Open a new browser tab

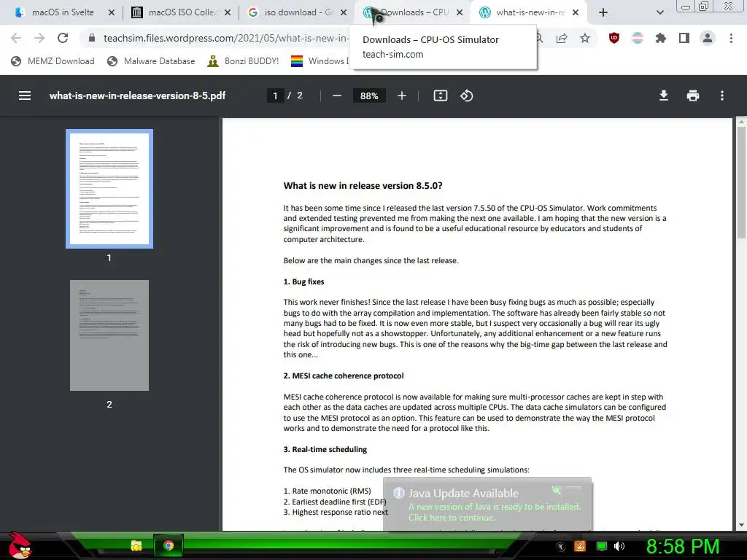pyautogui.click(x=603, y=12)
